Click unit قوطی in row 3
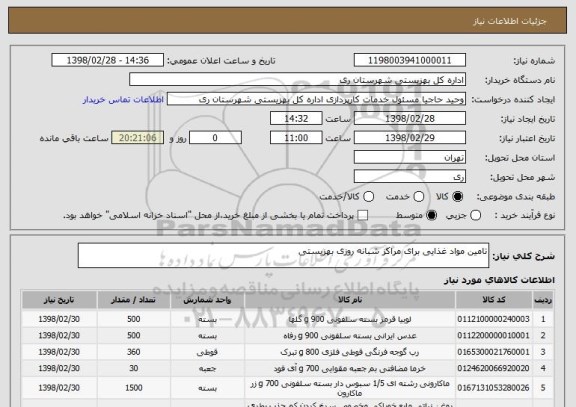This screenshot has height=407, width=576. (x=207, y=352)
